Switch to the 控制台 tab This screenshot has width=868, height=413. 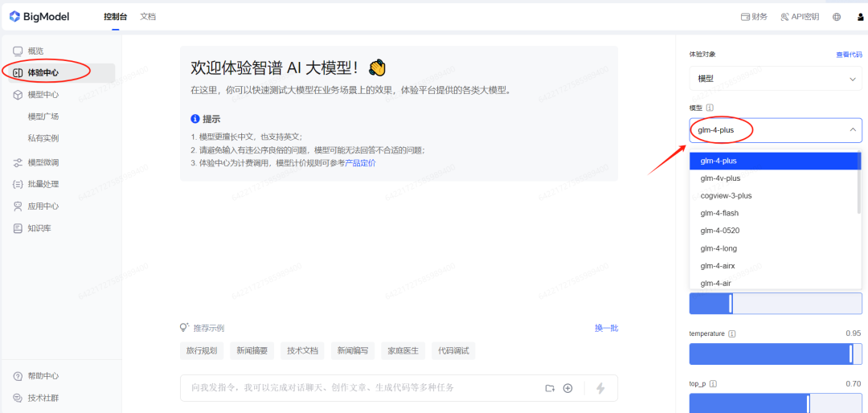(116, 17)
